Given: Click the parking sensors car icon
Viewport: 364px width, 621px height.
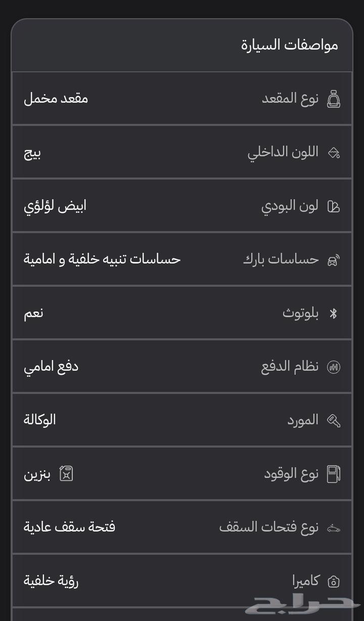Looking at the screenshot, I should pos(333,260).
